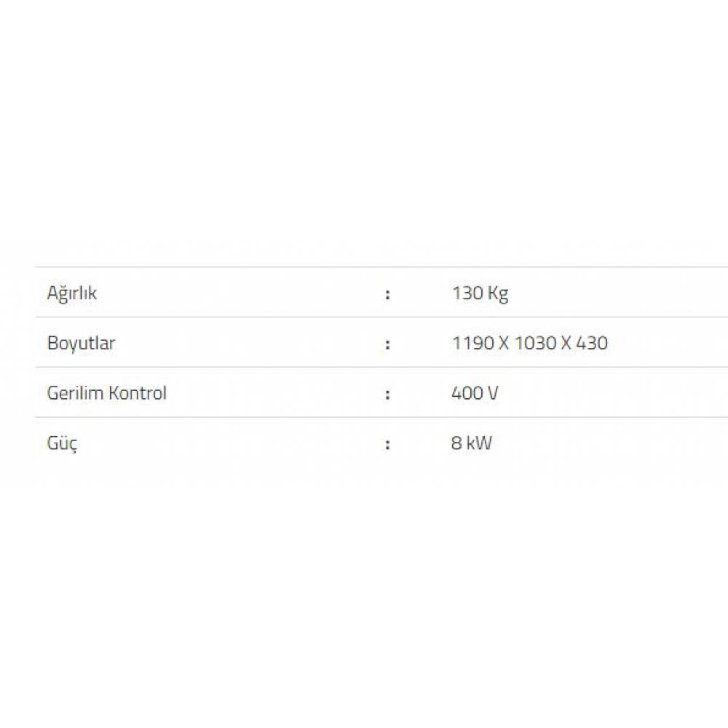Click the Gerilim Kontrol label
This screenshot has height=728, width=728.
coord(106,394)
